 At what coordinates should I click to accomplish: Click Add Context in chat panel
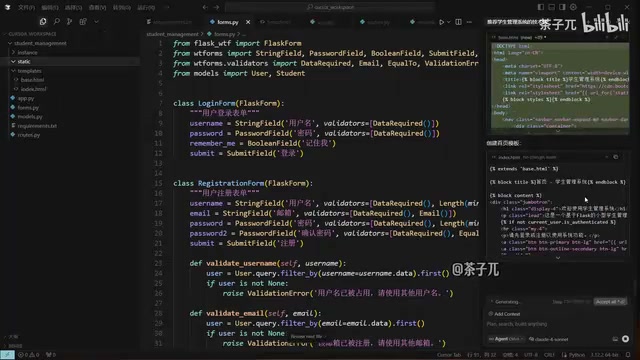coord(504,314)
